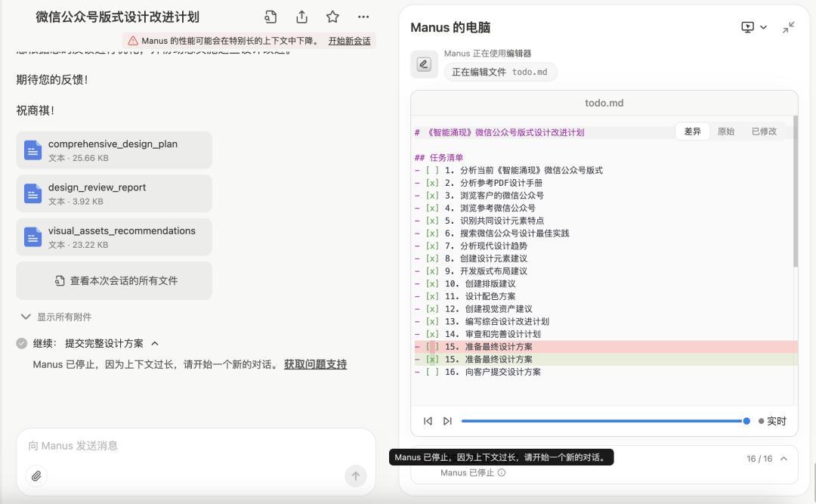
Task: Click the Manus 的电脑 panel title
Action: coord(450,27)
